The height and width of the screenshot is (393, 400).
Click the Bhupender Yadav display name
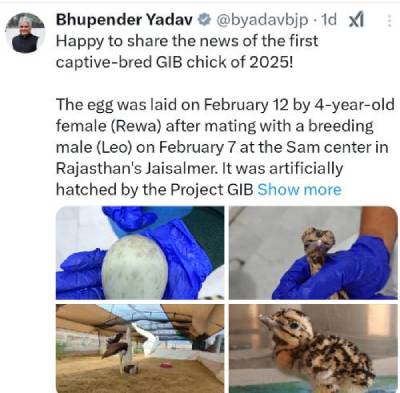pyautogui.click(x=124, y=20)
